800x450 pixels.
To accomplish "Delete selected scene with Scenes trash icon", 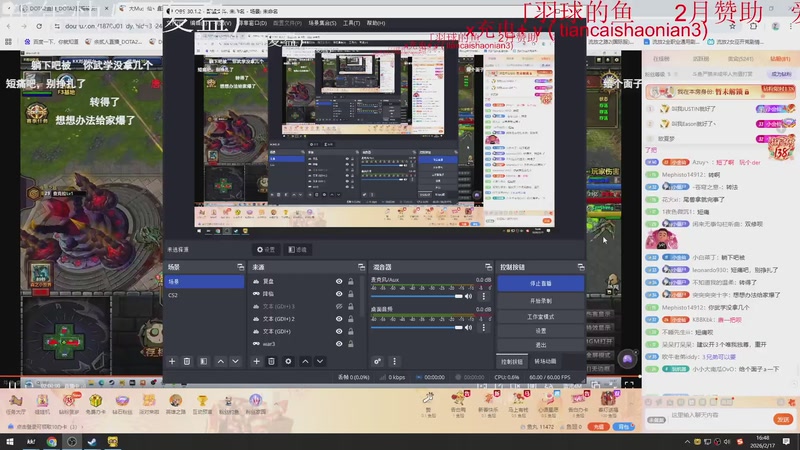I will (x=187, y=361).
